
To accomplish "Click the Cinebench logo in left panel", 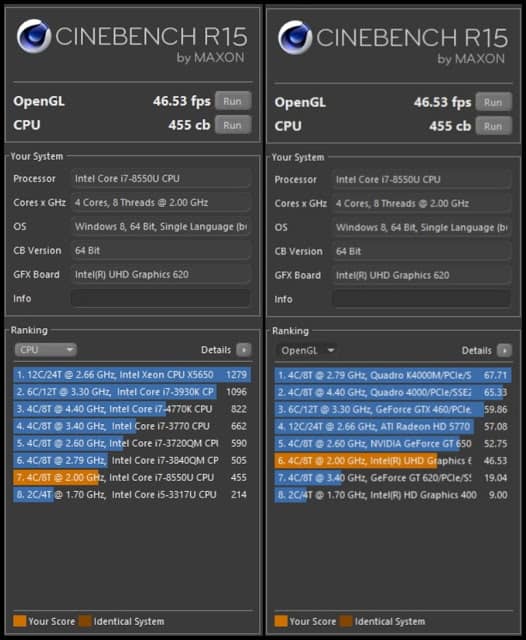I will pyautogui.click(x=33, y=36).
